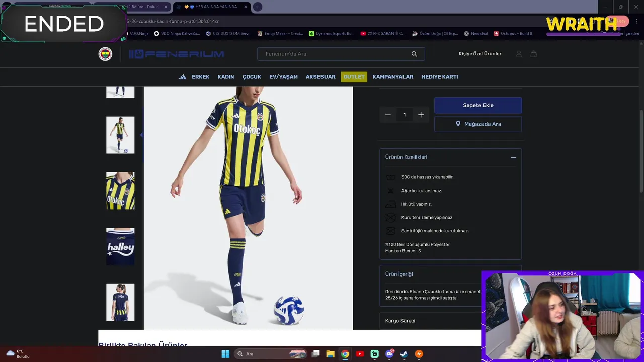Open the KADIN menu
Screen dimensions: 644x362
click(226, 77)
